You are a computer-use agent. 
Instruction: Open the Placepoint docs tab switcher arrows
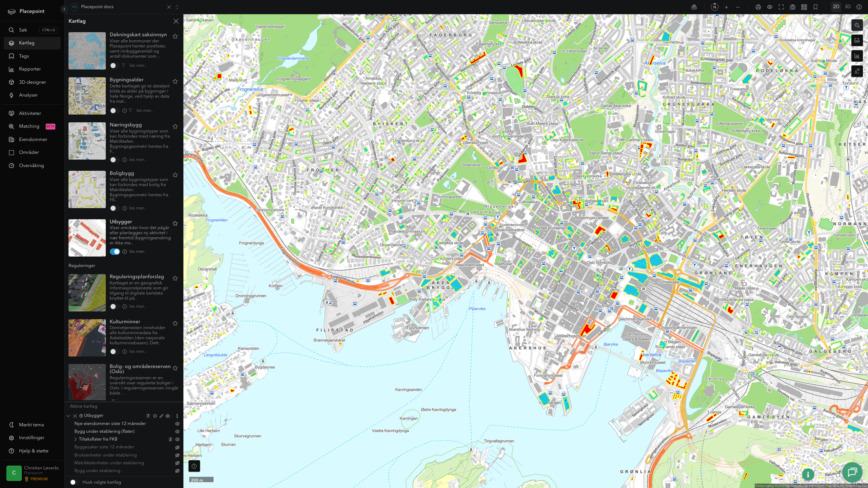tap(177, 7)
